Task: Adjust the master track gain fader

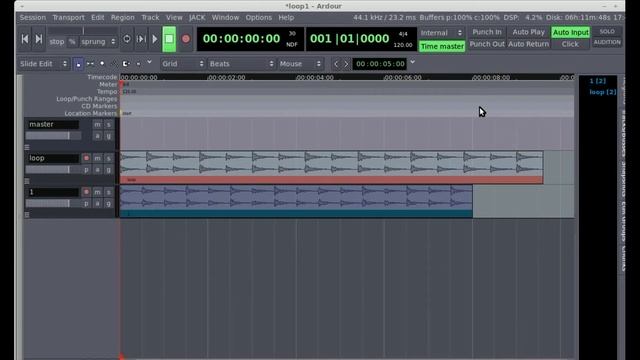Action: [53, 136]
